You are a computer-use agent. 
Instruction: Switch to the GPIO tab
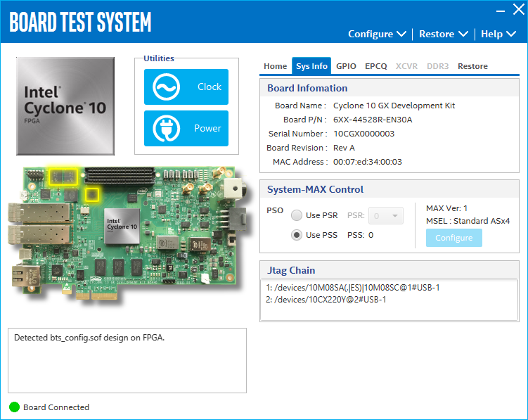coord(346,66)
